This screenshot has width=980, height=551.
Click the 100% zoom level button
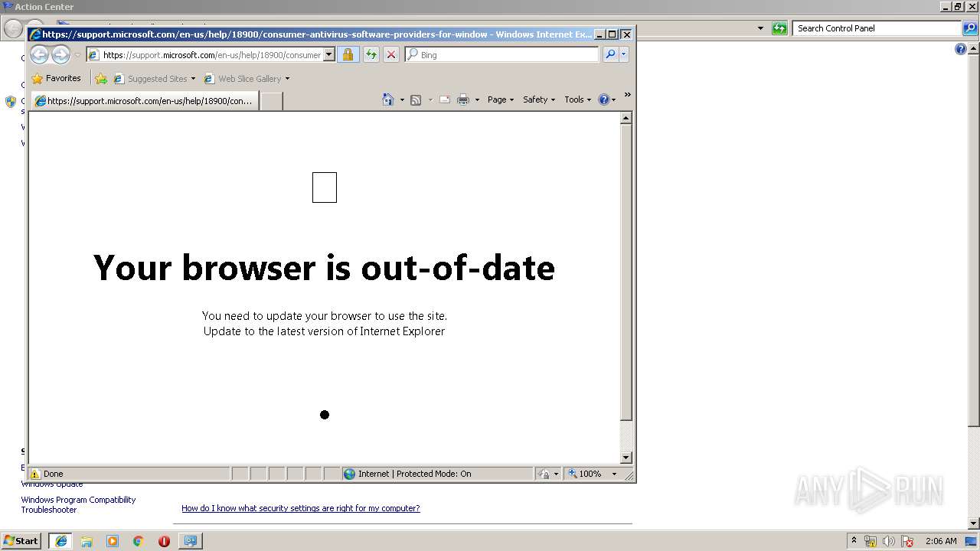point(586,474)
